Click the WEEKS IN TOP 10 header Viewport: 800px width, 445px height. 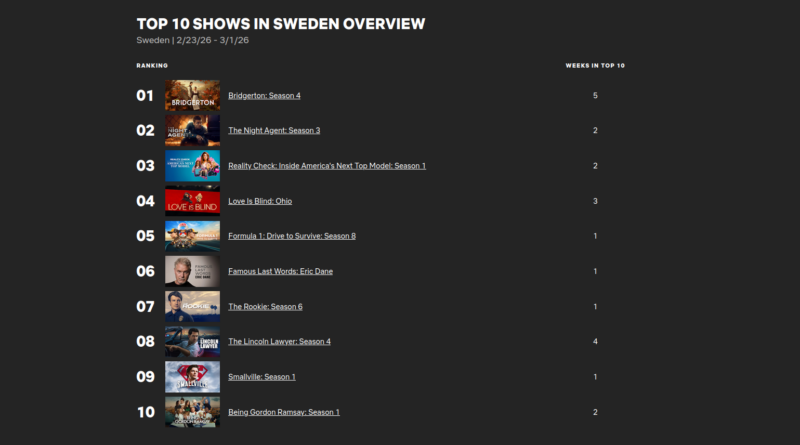595,65
